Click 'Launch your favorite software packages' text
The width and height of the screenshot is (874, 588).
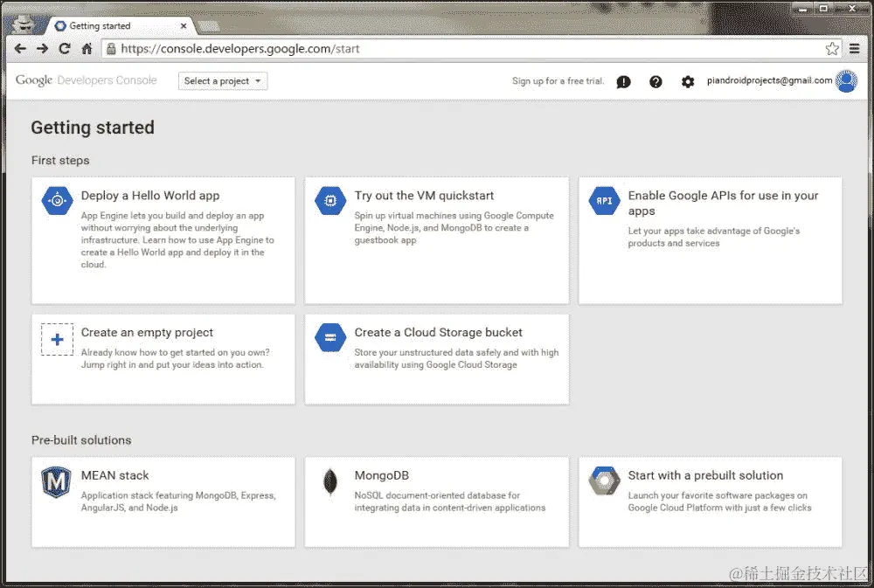(x=719, y=502)
